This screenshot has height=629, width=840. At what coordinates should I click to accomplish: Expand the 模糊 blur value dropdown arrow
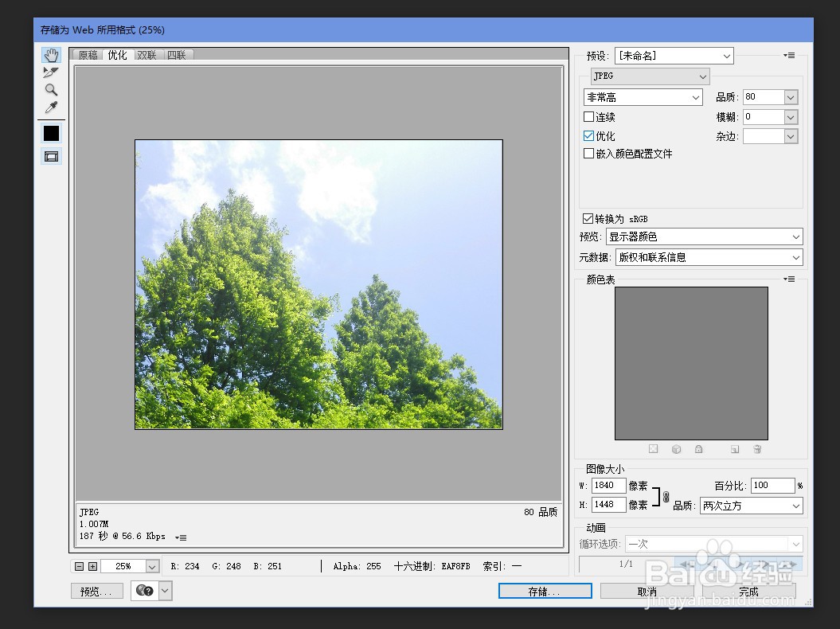pyautogui.click(x=791, y=117)
